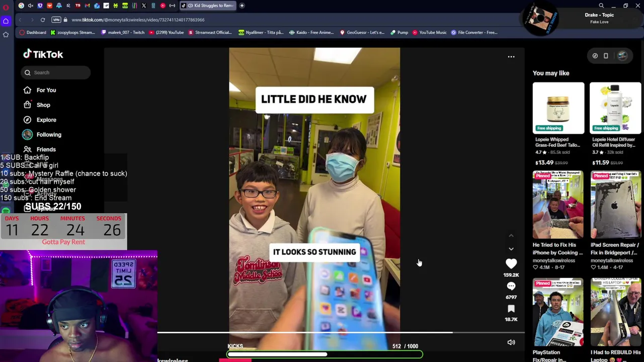Click the moneytalkswireless name under the iPhone video
Screen dimensions: 644x362
tap(554, 260)
